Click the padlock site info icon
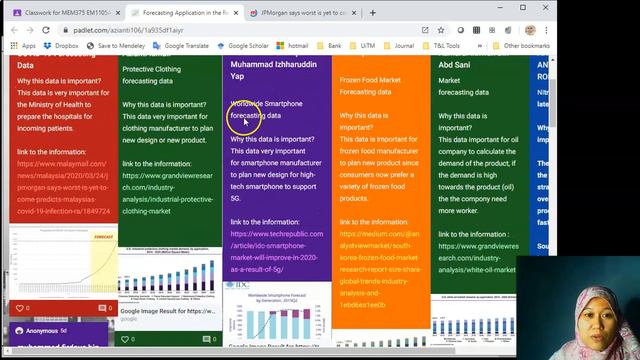Viewport: 640px width, 360px height. pyautogui.click(x=65, y=30)
